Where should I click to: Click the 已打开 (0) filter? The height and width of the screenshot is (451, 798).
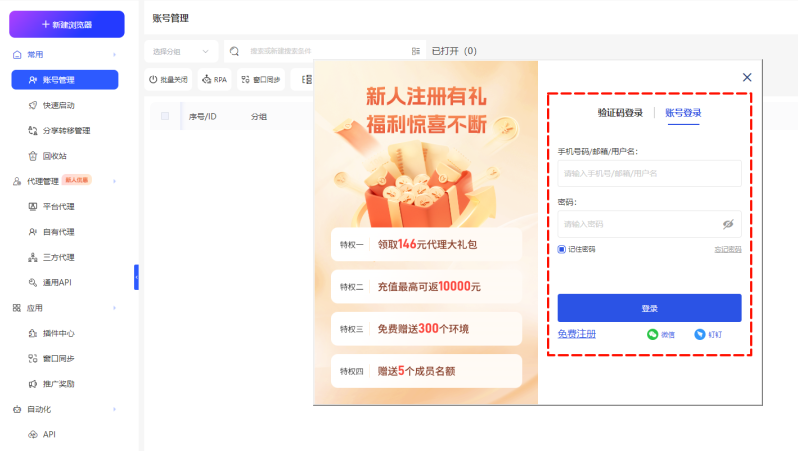454,51
